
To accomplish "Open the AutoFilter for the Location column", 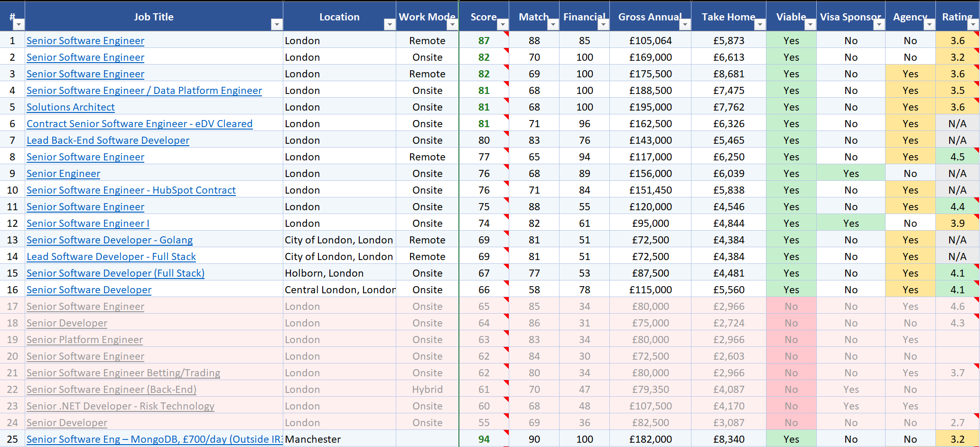I will tap(389, 24).
